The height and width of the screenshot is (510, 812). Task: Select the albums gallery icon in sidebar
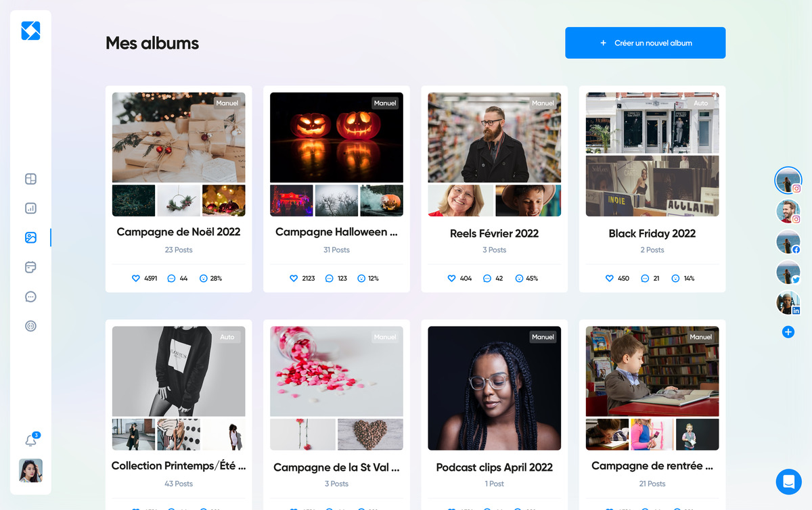[x=30, y=237]
